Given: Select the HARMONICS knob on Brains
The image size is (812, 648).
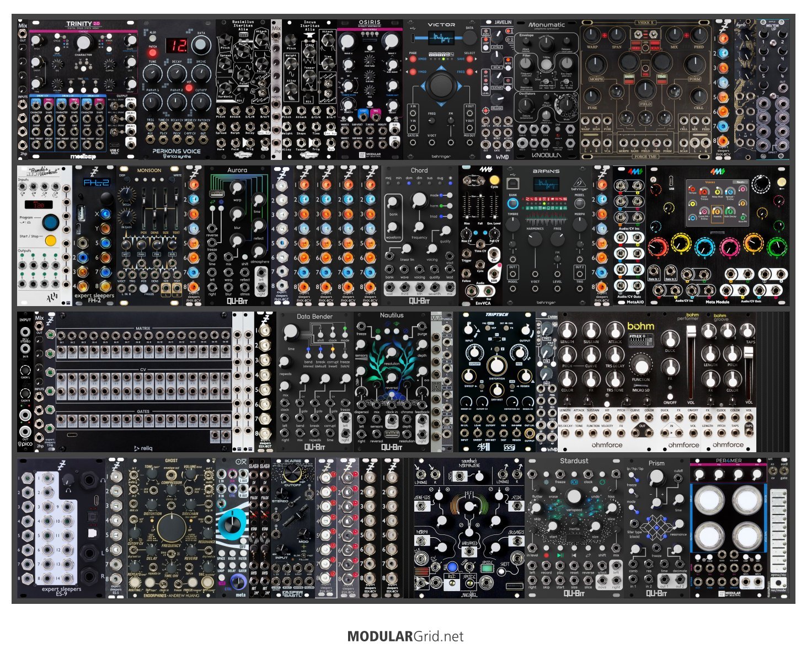Looking at the screenshot, I should 535,239.
